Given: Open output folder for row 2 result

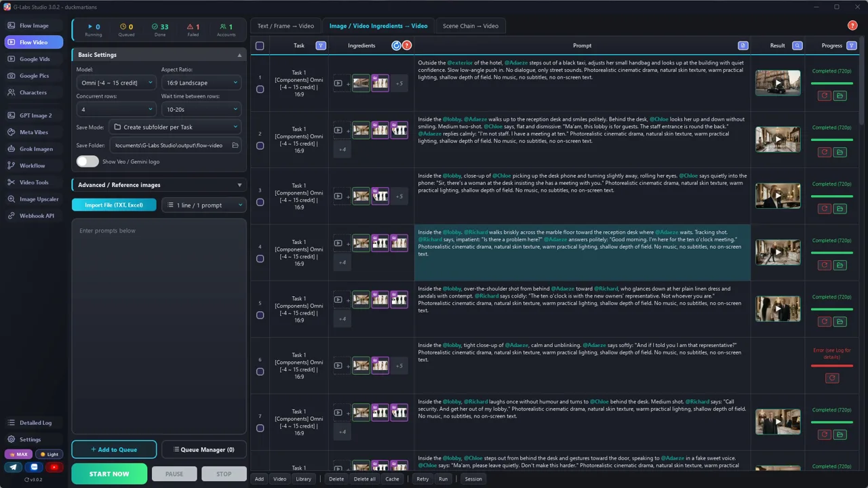Looking at the screenshot, I should click(840, 152).
